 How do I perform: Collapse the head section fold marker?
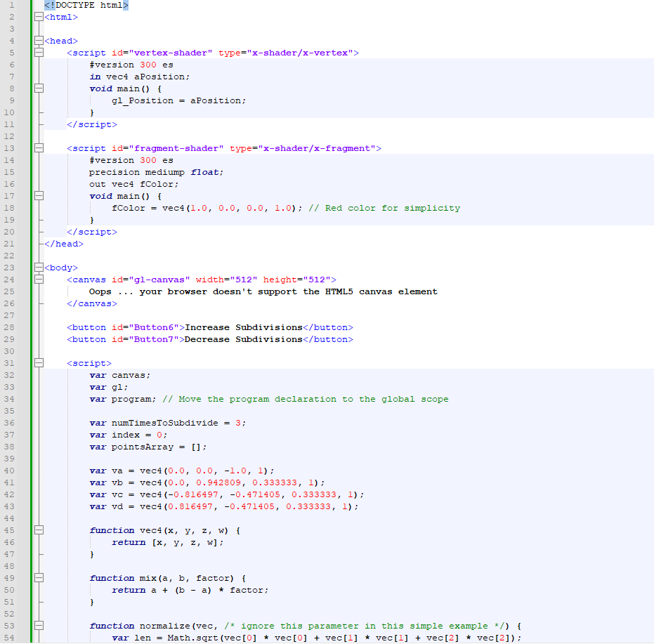[39, 41]
